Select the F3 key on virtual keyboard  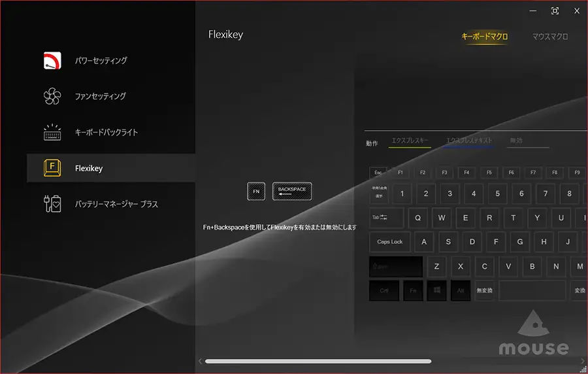[x=444, y=173]
